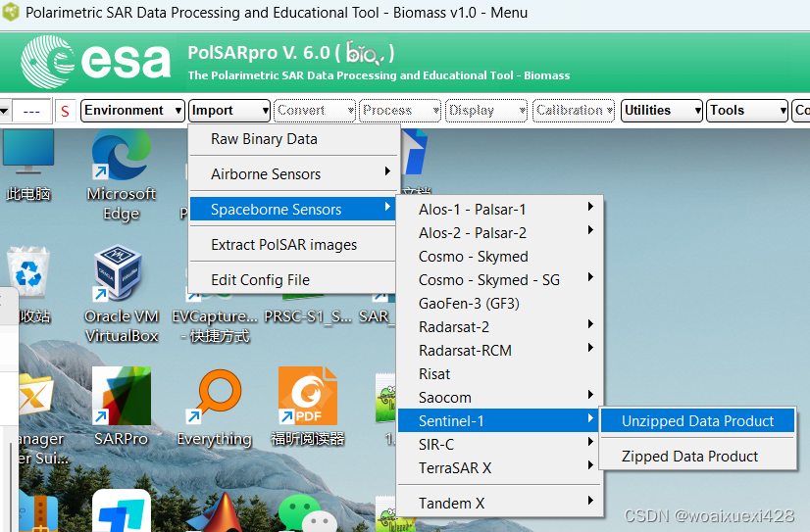810x532 pixels.
Task: Choose Edit Config File
Action: pos(292,279)
